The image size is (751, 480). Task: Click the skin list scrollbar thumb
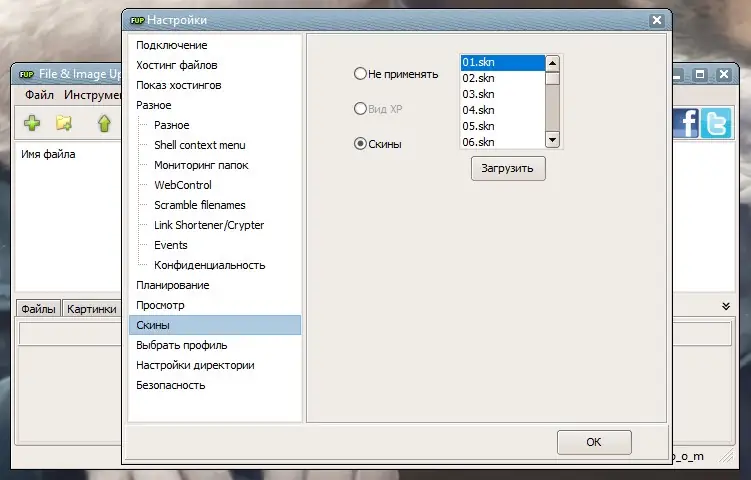tap(552, 78)
